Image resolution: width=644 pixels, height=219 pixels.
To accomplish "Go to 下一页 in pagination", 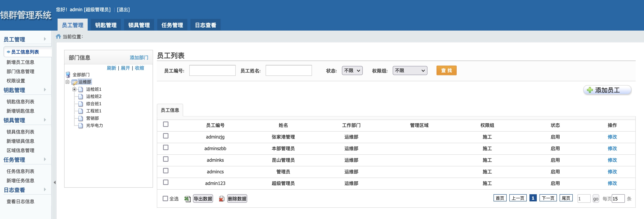I will (x=548, y=198).
